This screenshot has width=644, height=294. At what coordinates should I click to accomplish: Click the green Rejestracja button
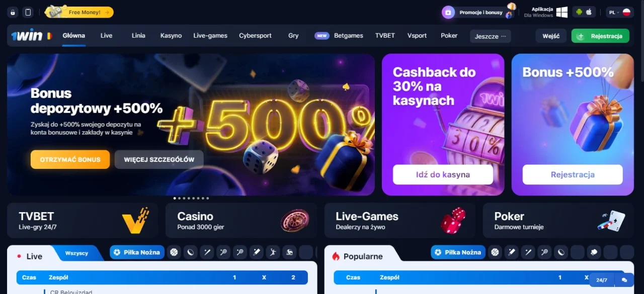click(600, 36)
